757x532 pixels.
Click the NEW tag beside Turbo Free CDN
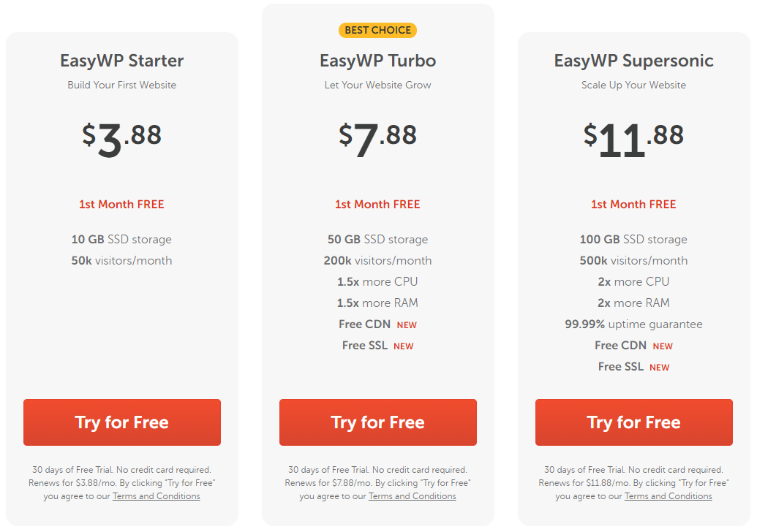point(407,325)
